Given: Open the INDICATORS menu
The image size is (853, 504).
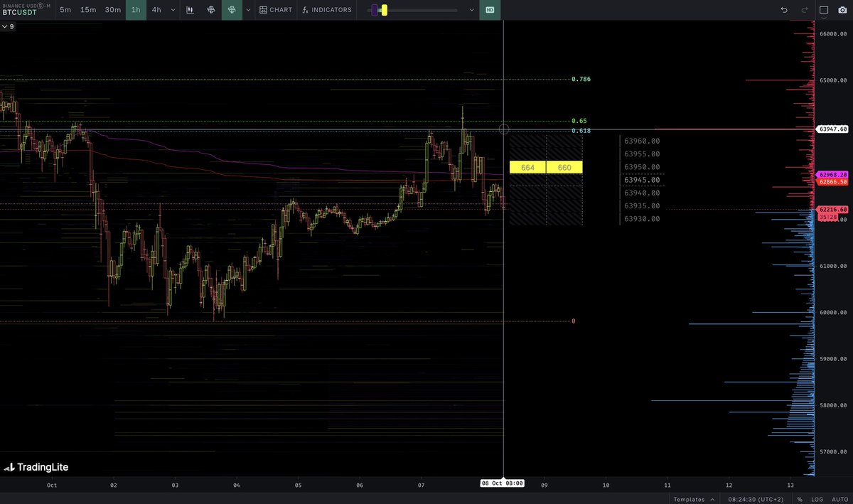Looking at the screenshot, I should (327, 10).
